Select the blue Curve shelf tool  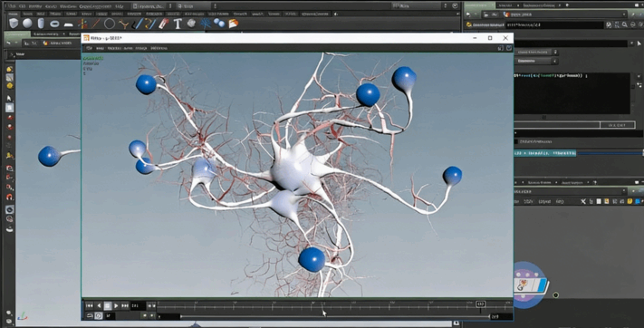[x=139, y=24]
